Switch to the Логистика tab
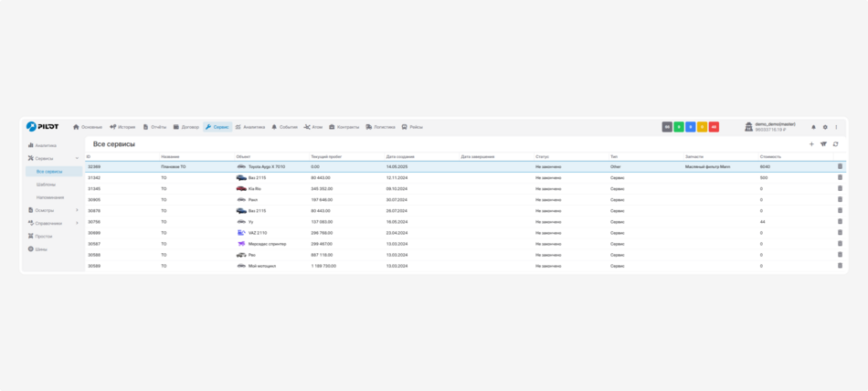This screenshot has width=868, height=391. [x=380, y=127]
